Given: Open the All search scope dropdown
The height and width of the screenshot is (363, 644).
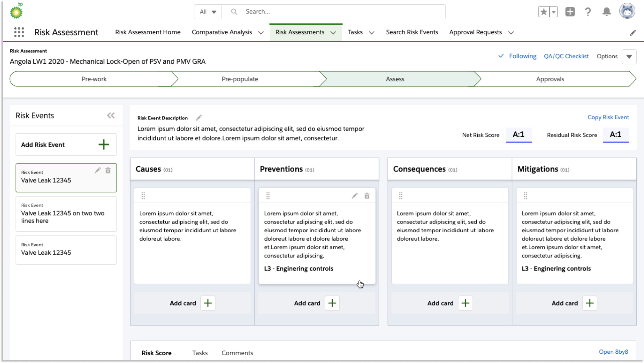Looking at the screenshot, I should pos(208,12).
